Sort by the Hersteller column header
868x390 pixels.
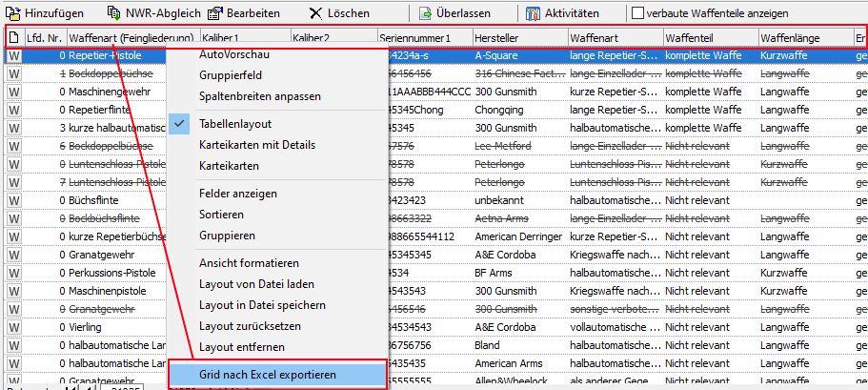[x=518, y=38]
